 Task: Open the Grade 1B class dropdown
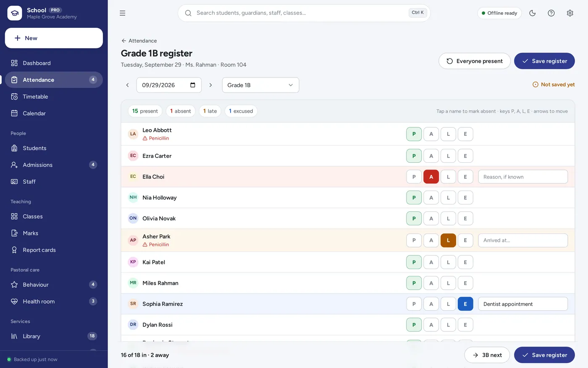260,85
